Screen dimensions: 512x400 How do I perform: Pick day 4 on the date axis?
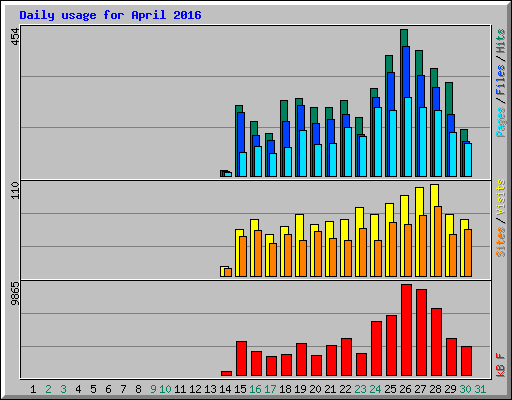pos(78,389)
